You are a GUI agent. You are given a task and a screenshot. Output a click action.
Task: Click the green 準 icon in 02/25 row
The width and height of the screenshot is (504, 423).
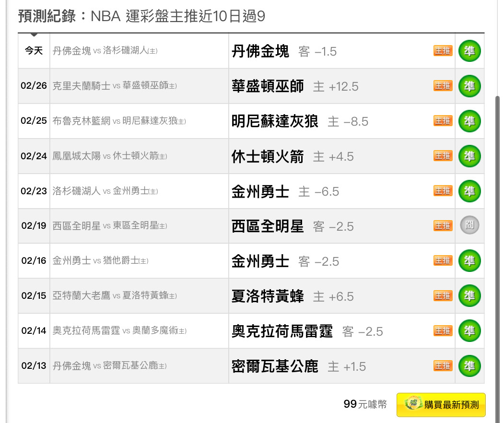point(469,121)
